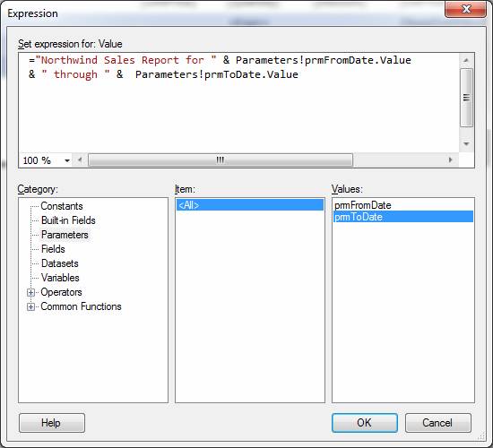The image size is (493, 448).
Task: Open the 100 % zoom dropdown
Action: coord(67,160)
